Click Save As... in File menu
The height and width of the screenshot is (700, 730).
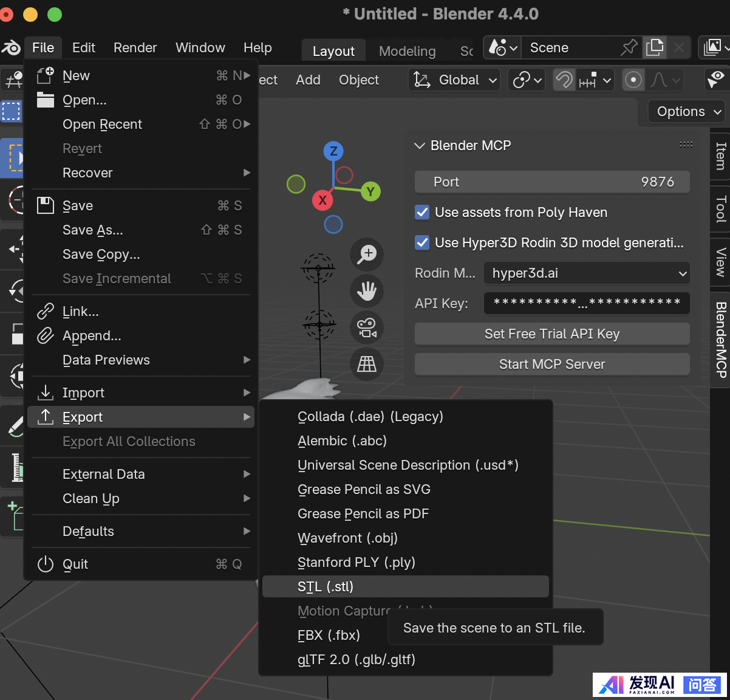[141, 230]
